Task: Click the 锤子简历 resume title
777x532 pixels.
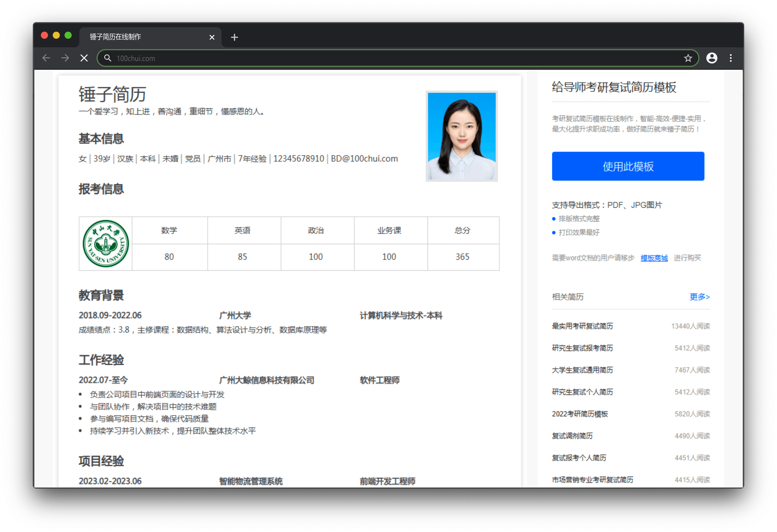Action: pos(112,94)
